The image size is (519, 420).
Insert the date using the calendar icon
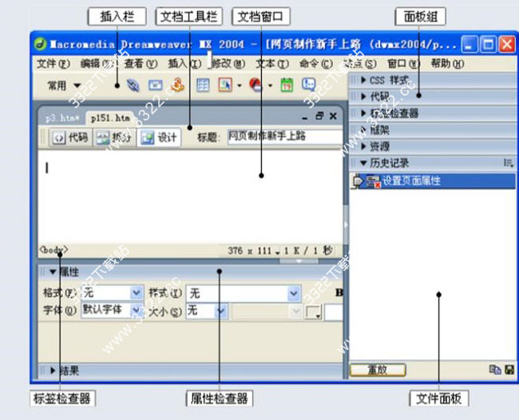[287, 85]
